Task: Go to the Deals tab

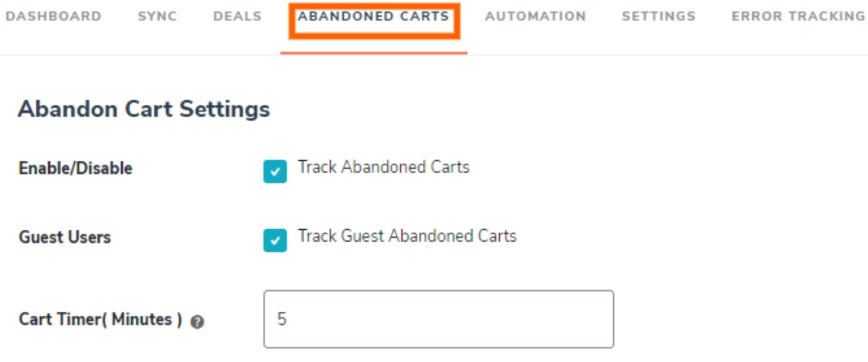Action: point(237,16)
